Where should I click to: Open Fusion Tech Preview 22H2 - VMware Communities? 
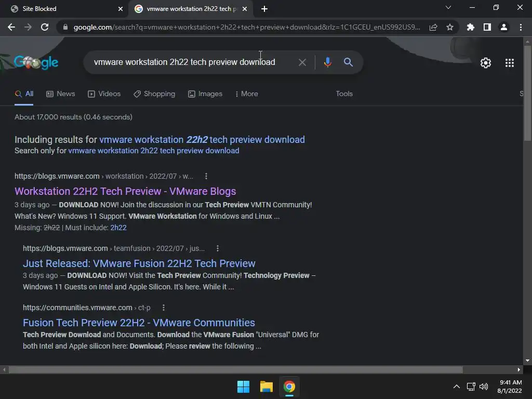pyautogui.click(x=139, y=323)
